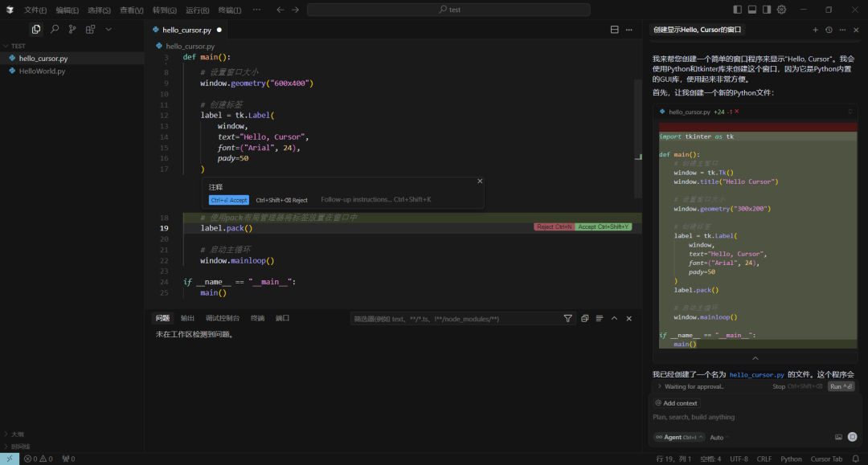Open the Extensions view icon
Screen dimensions: 868x465
point(90,29)
